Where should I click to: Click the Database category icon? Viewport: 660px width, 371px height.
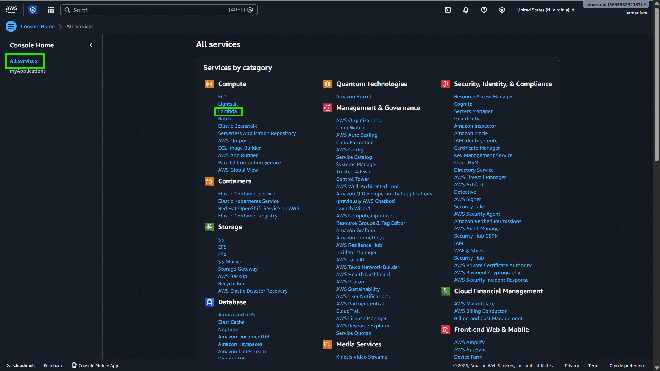tap(209, 302)
